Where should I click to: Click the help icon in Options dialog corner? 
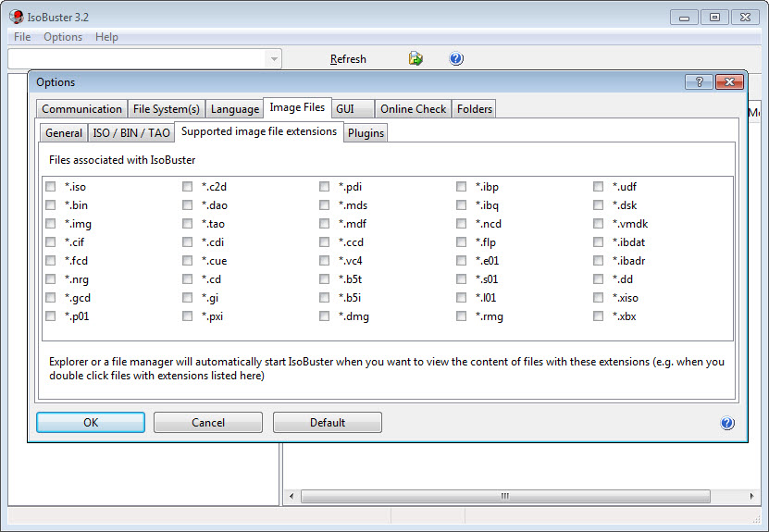pyautogui.click(x=727, y=423)
